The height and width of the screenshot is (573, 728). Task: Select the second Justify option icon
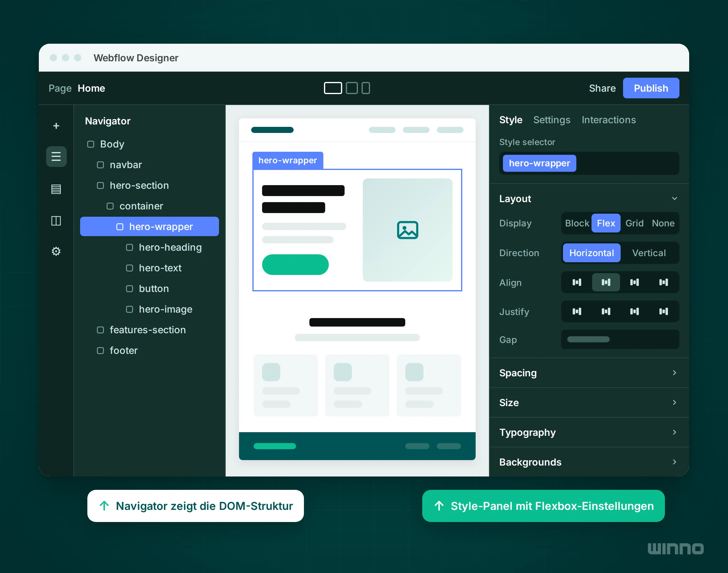[x=605, y=311]
